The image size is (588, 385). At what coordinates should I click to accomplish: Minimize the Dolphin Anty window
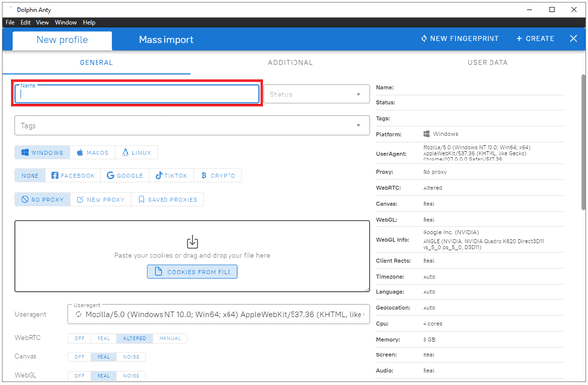529,10
